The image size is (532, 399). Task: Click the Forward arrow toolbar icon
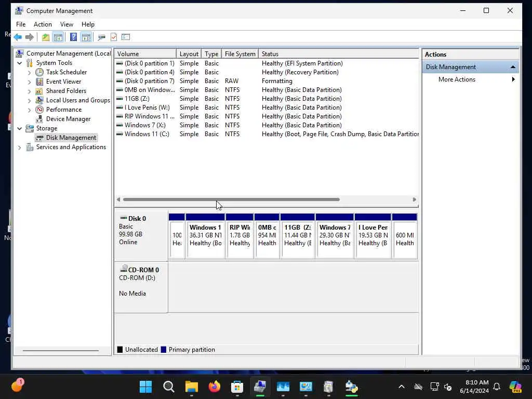(x=30, y=37)
